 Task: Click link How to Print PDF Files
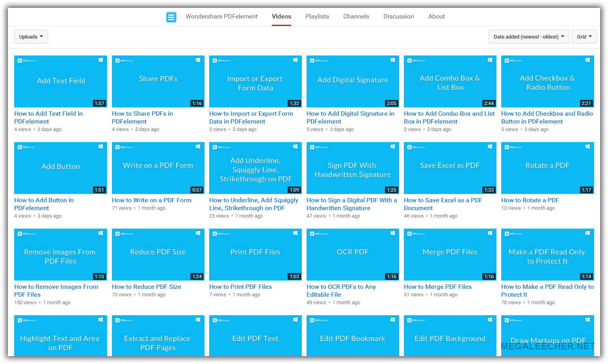[x=240, y=286]
